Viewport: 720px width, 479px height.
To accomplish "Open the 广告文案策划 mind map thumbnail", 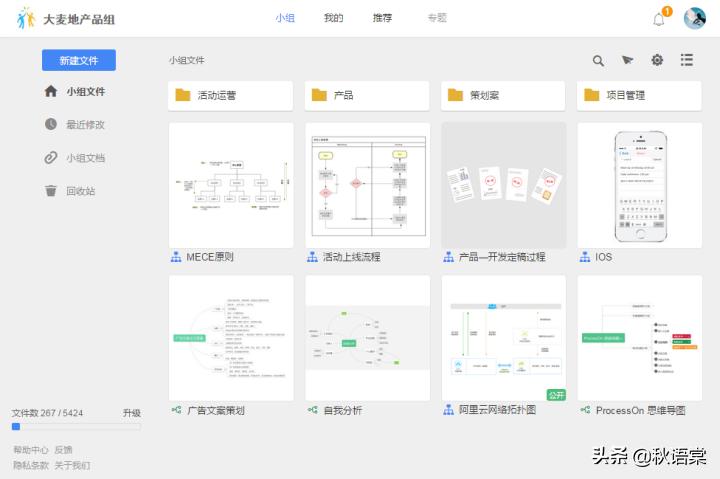I will (231, 338).
